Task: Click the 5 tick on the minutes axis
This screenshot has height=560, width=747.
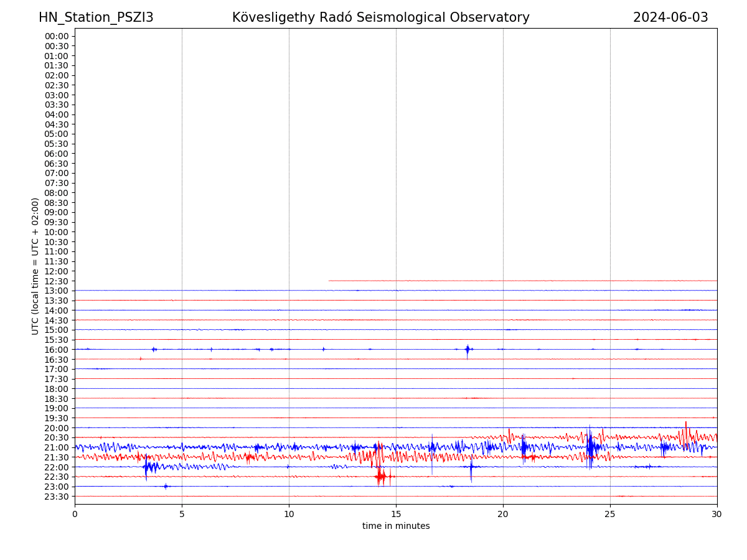Action: (x=182, y=514)
